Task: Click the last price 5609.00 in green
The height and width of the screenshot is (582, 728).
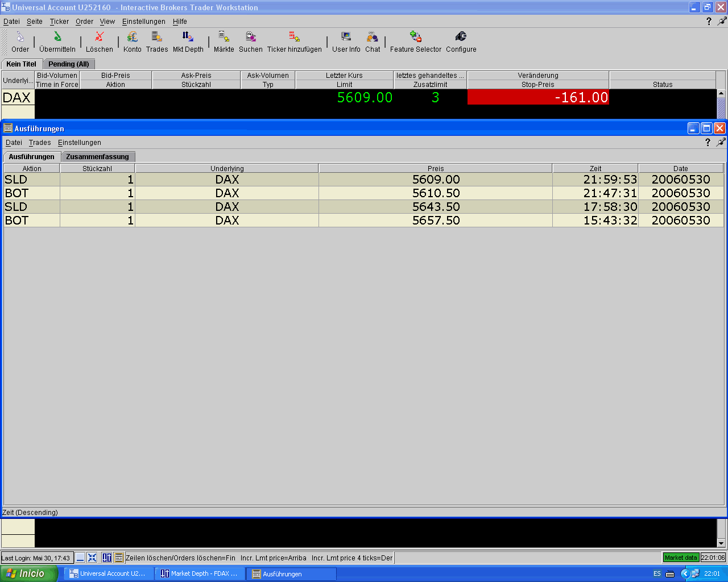Action: [365, 97]
